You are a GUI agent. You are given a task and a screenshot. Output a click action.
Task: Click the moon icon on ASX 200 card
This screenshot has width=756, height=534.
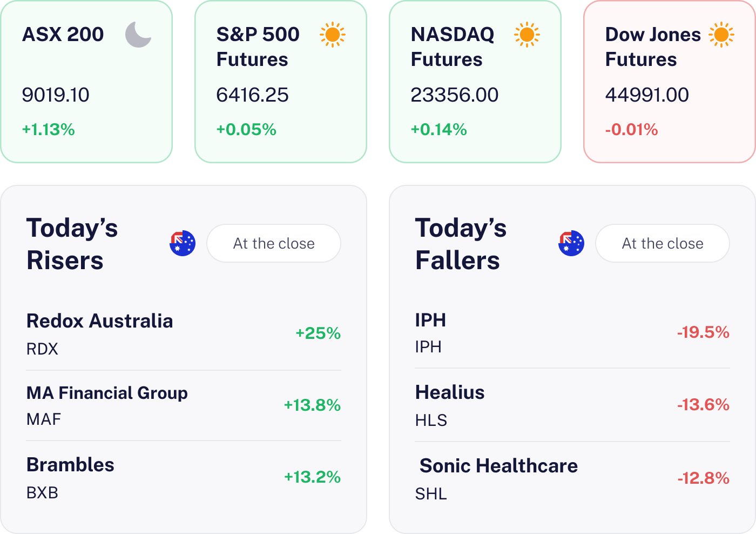pos(138,35)
